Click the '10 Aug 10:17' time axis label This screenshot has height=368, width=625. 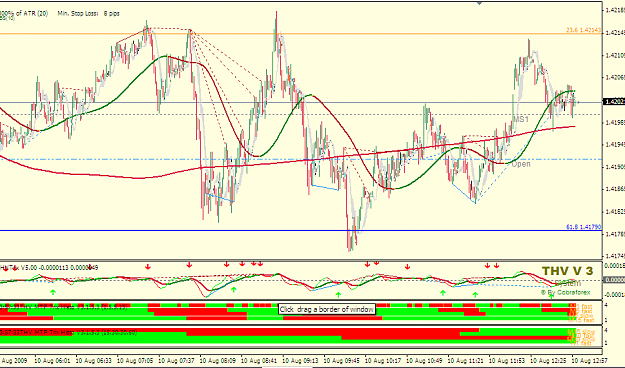[384, 361]
